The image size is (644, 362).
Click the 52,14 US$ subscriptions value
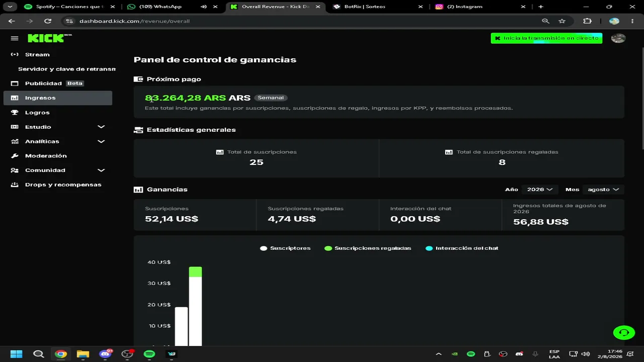tap(172, 219)
